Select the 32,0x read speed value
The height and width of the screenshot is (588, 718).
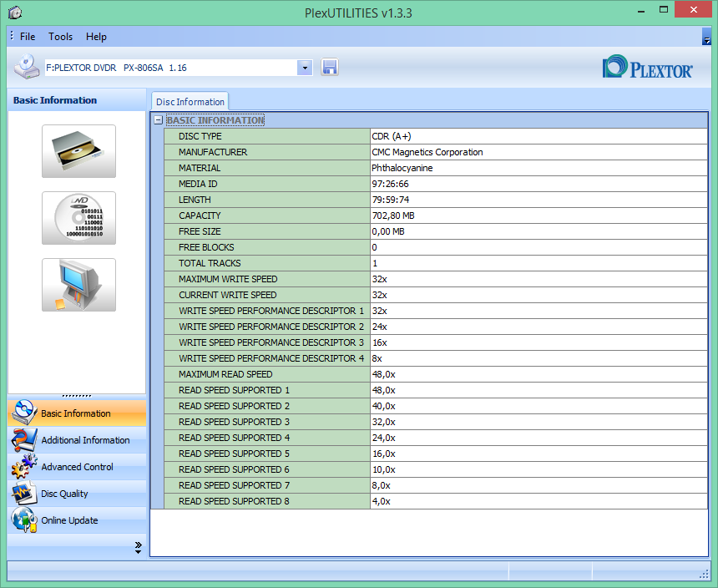click(384, 422)
